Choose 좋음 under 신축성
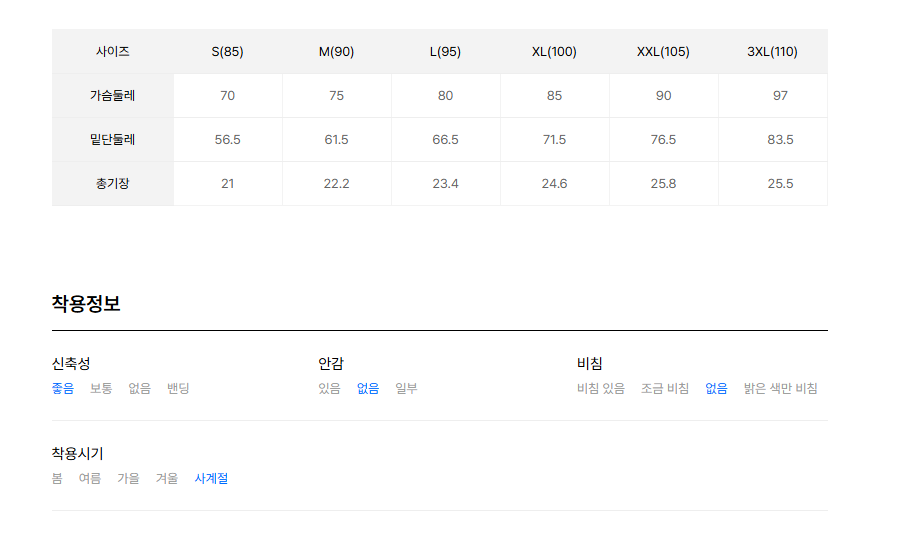The image size is (902, 539). (x=63, y=388)
